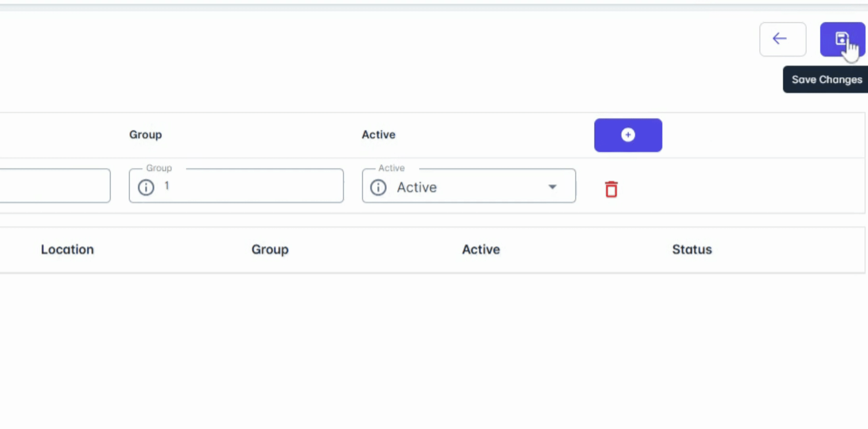Viewport: 868px width, 429px height.
Task: Click the bold Active heading above the dropdown
Action: pyautogui.click(x=378, y=135)
